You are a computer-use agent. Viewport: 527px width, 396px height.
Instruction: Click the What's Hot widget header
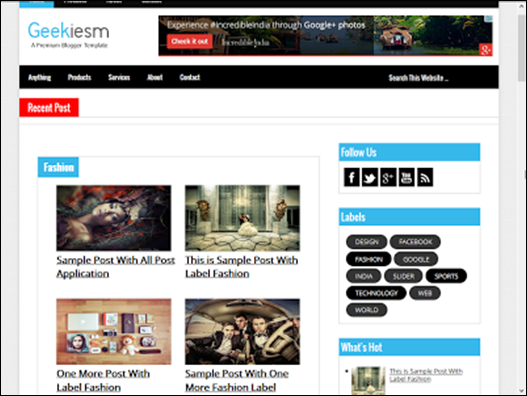pyautogui.click(x=409, y=347)
